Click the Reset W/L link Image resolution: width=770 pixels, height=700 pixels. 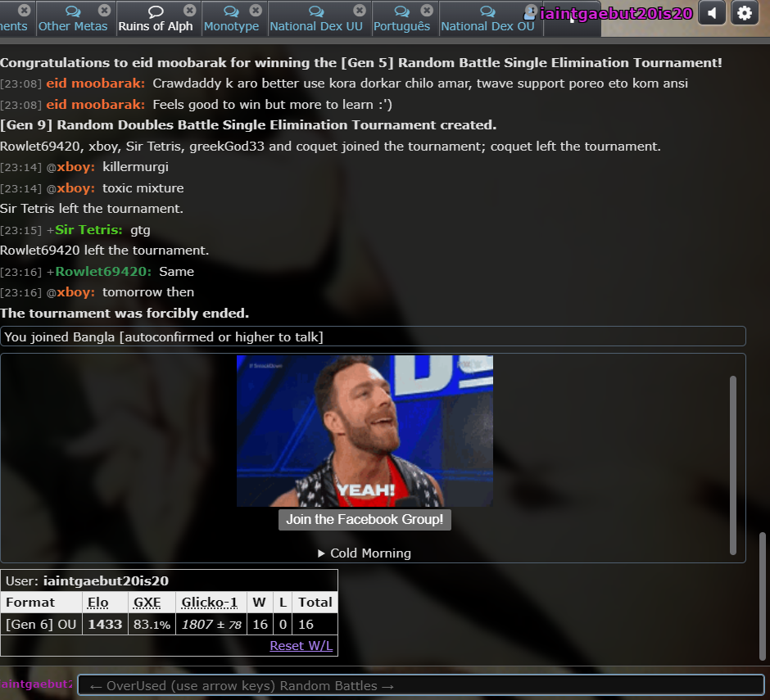(301, 645)
